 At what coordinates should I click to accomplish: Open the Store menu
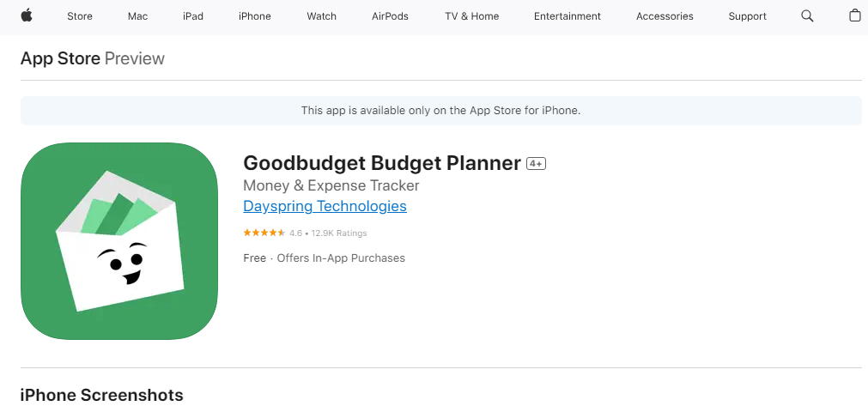point(80,16)
